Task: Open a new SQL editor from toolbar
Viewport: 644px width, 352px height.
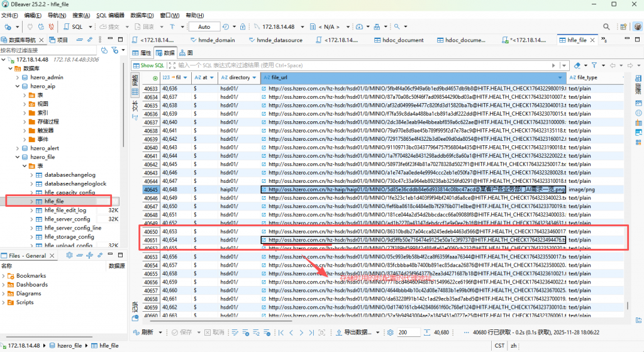Action: (x=74, y=27)
